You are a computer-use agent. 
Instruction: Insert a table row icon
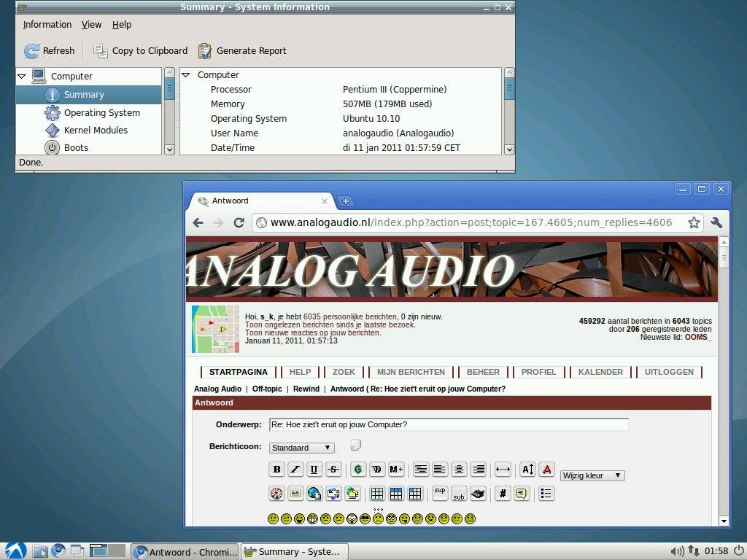(x=396, y=494)
